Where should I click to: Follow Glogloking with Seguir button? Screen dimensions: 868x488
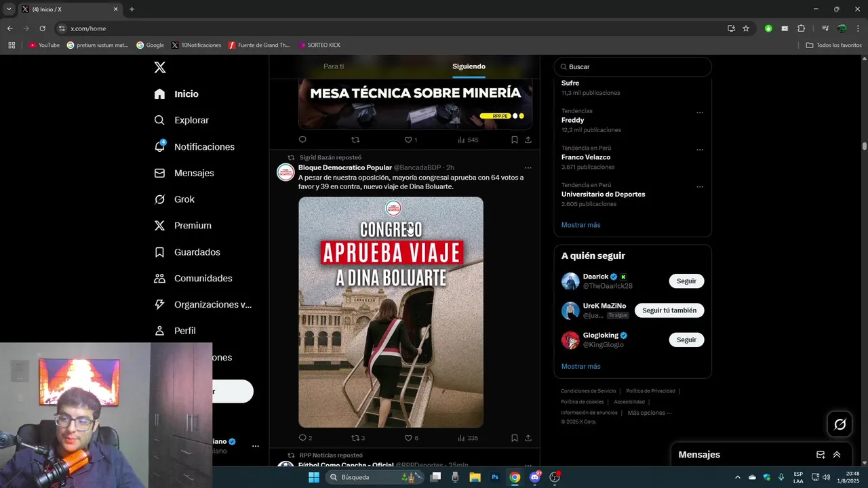click(686, 340)
